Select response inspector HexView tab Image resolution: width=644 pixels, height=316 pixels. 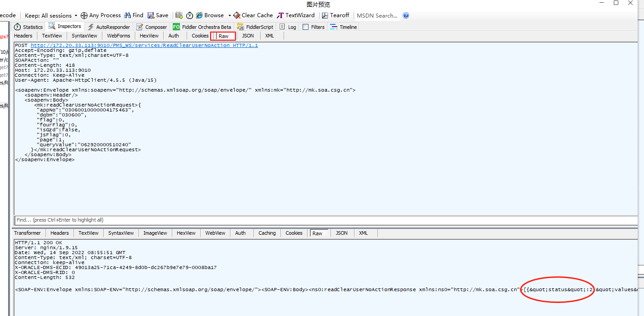186,233
